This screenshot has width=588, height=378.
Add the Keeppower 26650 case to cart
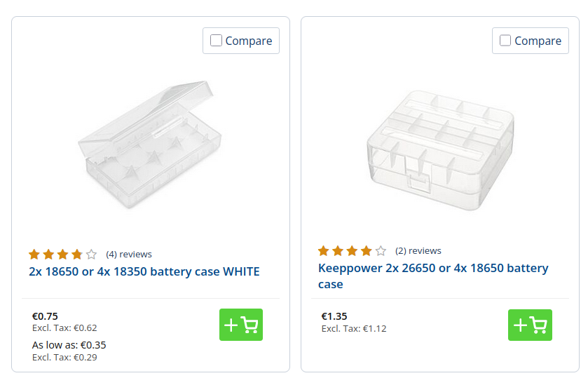pyautogui.click(x=530, y=325)
